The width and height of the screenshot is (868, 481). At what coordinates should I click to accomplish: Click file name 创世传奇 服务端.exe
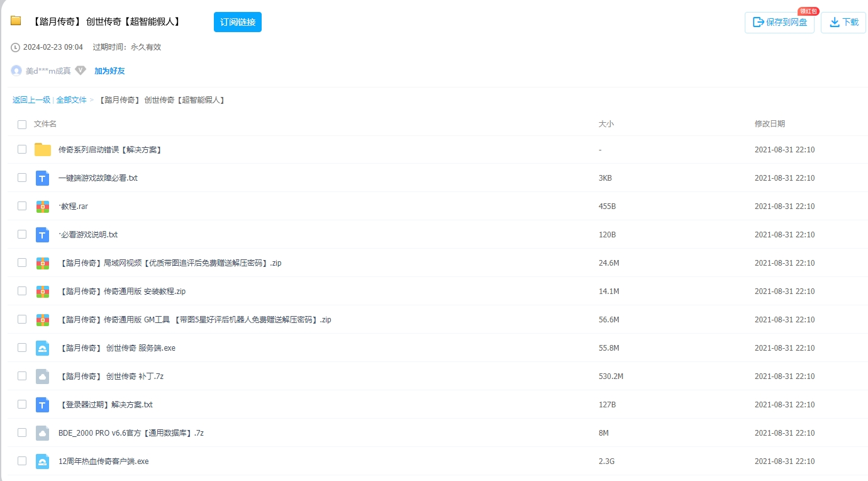click(117, 348)
